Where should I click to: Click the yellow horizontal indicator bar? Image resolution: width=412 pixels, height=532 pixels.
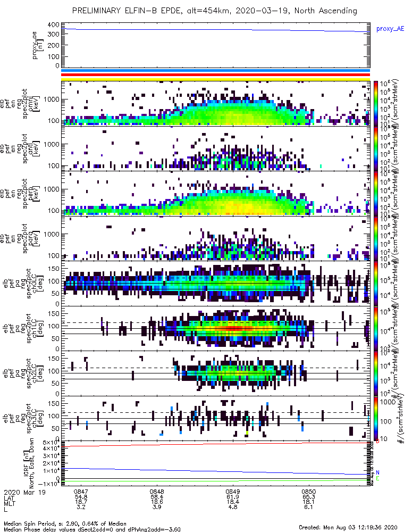tap(215, 79)
